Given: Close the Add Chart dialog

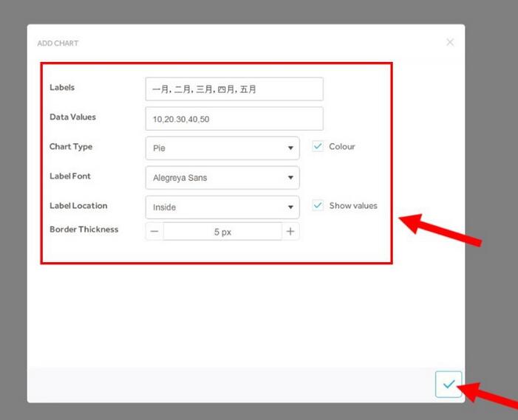Looking at the screenshot, I should tap(450, 43).
